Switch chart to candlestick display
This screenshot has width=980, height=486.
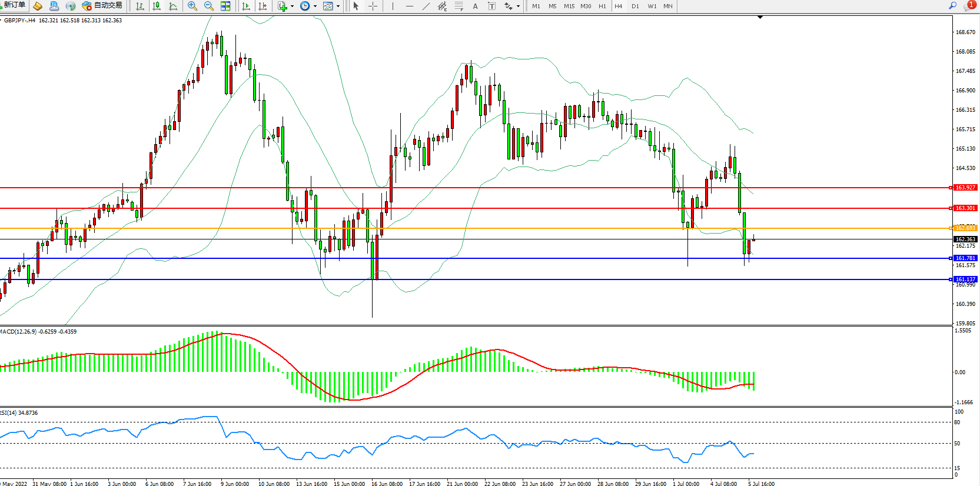157,6
